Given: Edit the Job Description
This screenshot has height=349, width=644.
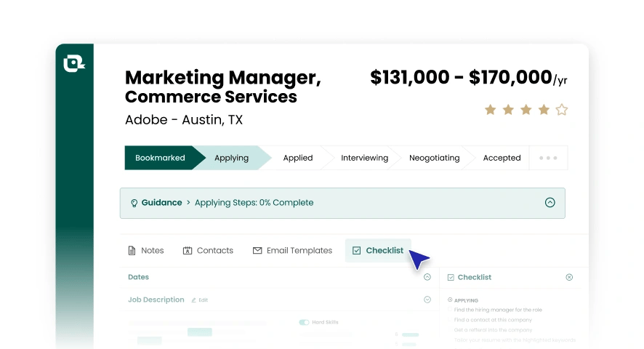Looking at the screenshot, I should [200, 300].
